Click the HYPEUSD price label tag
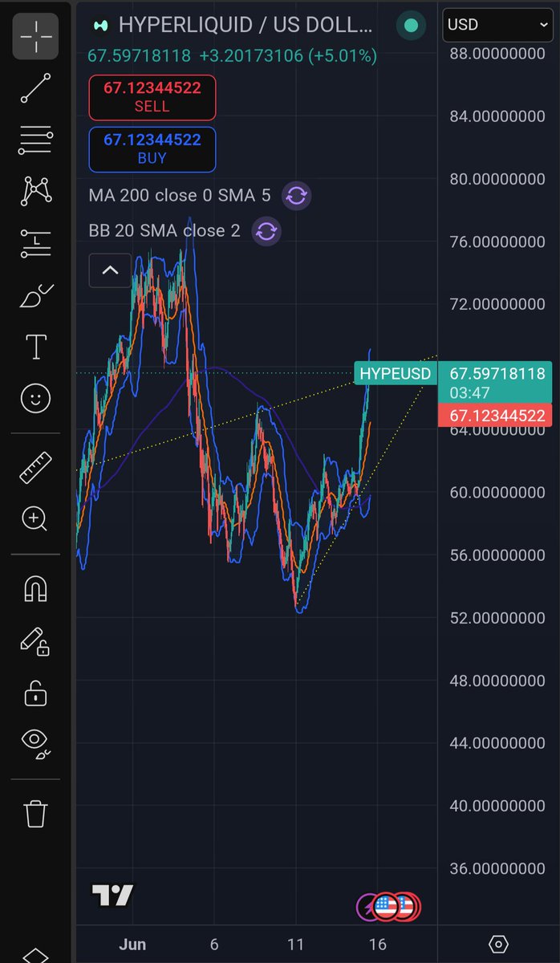Viewport: 560px width, 963px height. pos(395,374)
